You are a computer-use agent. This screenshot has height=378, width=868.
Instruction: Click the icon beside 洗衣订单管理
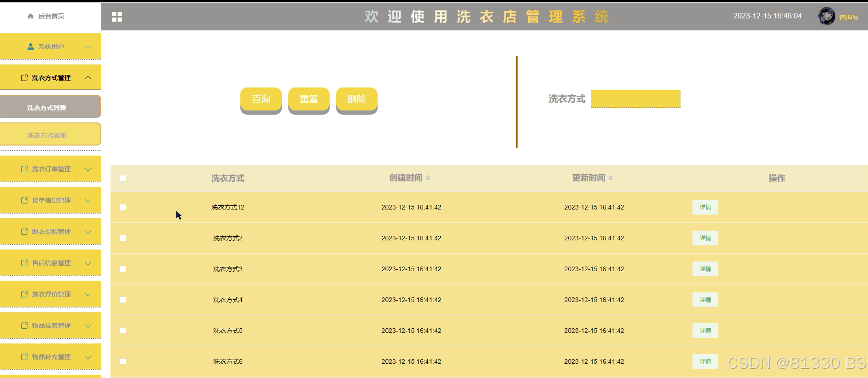pyautogui.click(x=24, y=169)
